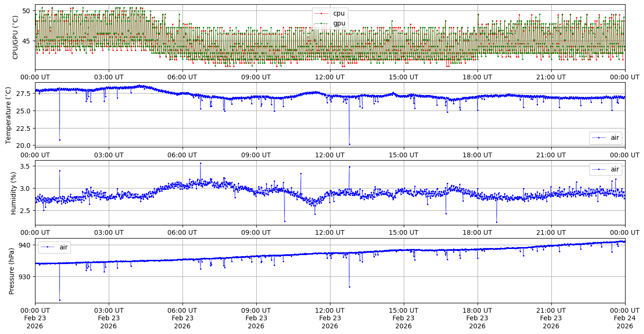Click the 50 tick on the CPU/GPU axis
644x334 pixels.
pos(27,11)
